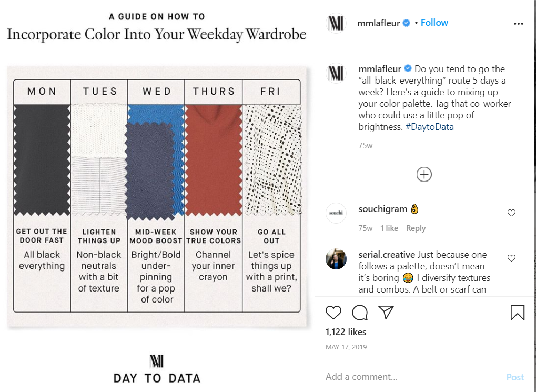The width and height of the screenshot is (536, 392).
Task: Click the red Thursday fabric swatch
Action: coord(214,160)
